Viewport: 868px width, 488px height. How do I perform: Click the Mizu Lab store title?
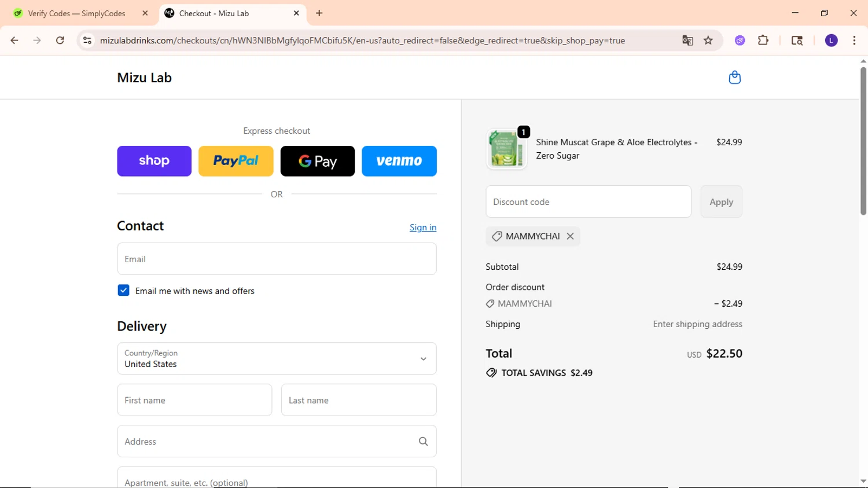click(145, 78)
